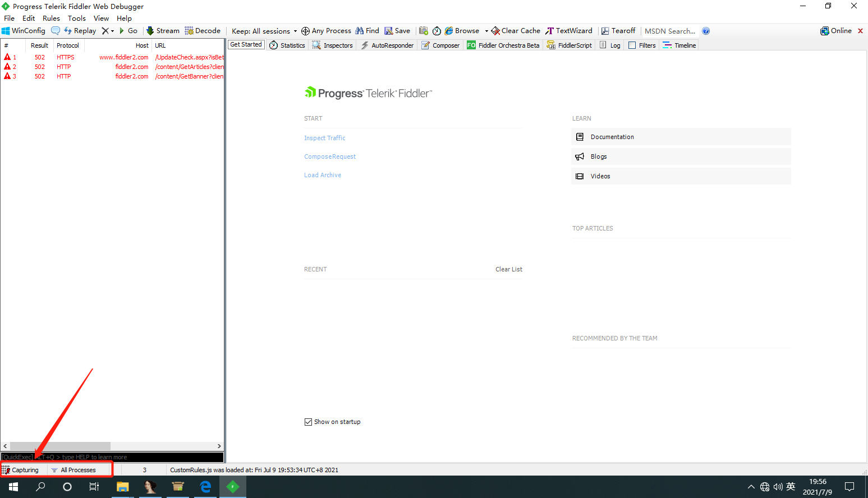Click the timer clock toolbar icon
868x498 pixels.
(437, 31)
